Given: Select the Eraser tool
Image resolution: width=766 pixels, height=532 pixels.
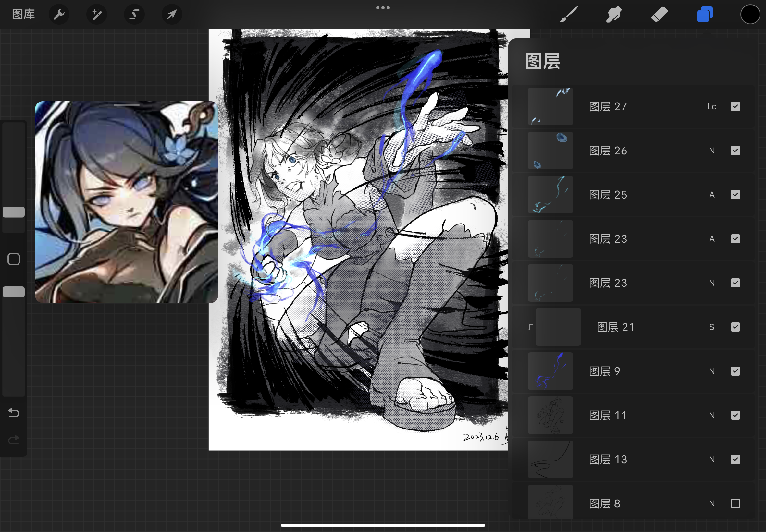Looking at the screenshot, I should (x=659, y=14).
